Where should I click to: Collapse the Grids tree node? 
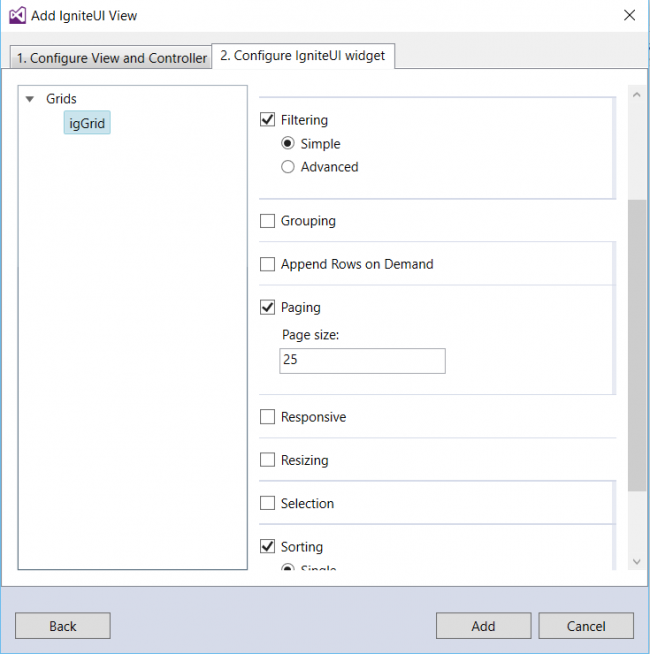point(30,99)
